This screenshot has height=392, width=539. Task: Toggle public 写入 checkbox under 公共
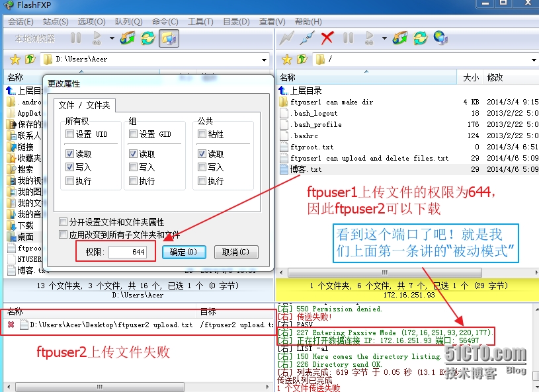pyautogui.click(x=202, y=167)
